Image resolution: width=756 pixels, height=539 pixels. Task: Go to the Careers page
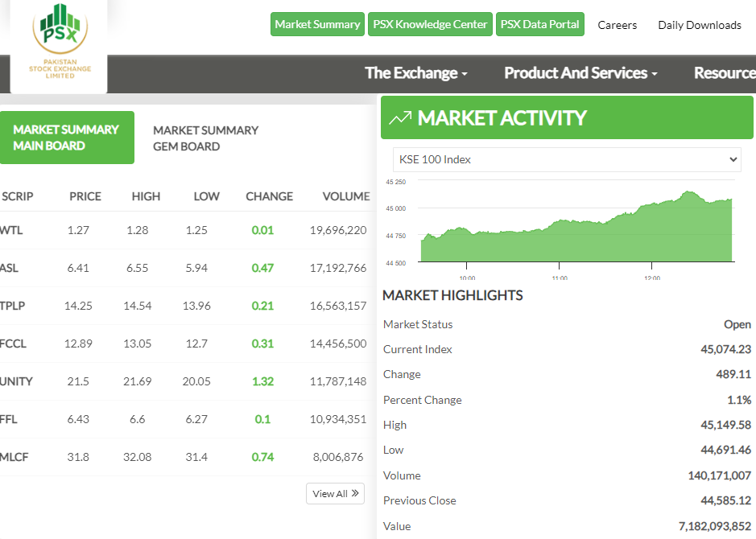tap(617, 25)
